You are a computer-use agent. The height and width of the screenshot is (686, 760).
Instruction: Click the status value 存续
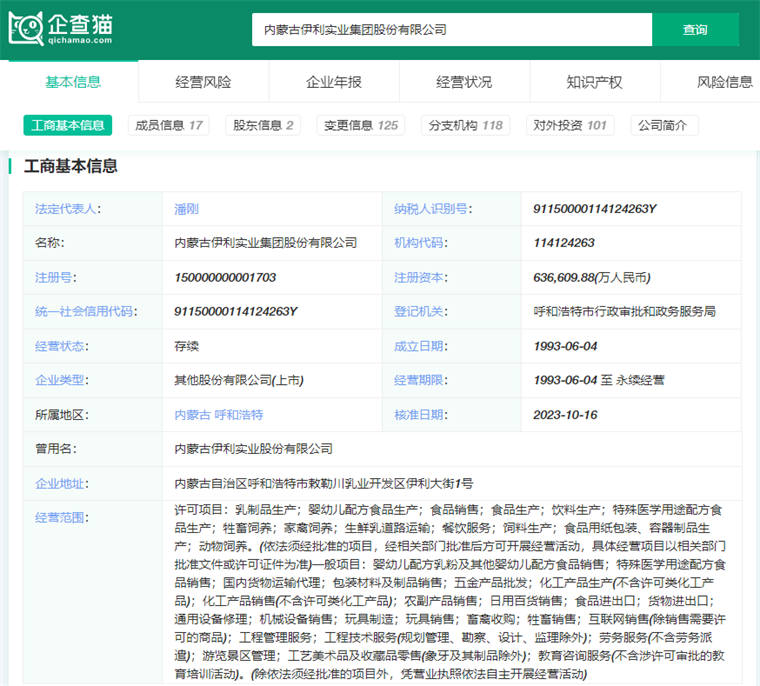click(x=187, y=346)
